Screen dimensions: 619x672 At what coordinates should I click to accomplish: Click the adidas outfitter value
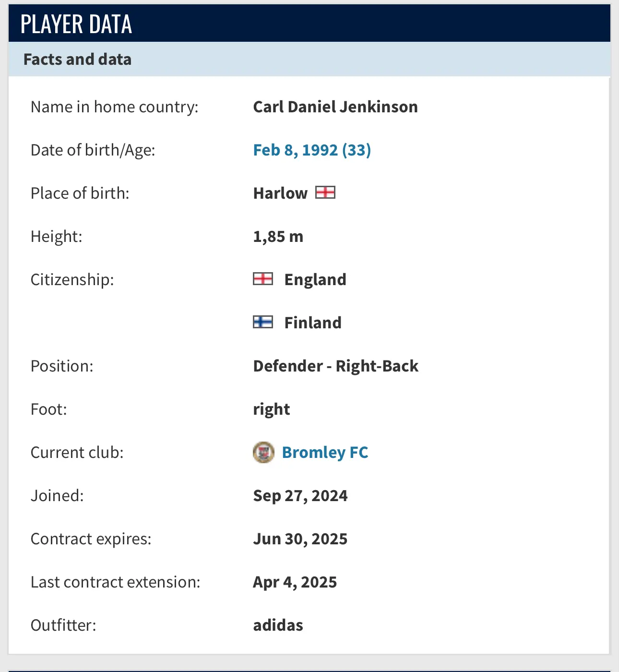tap(278, 625)
